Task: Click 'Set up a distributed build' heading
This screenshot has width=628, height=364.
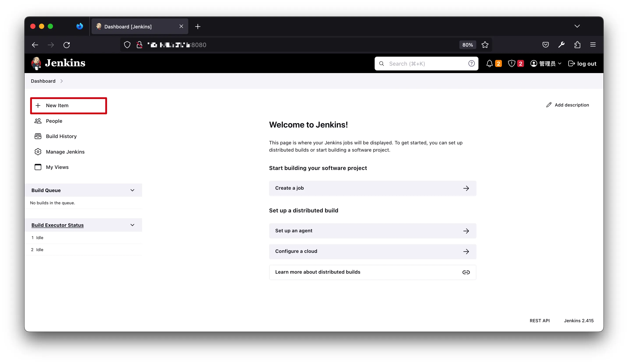Action: point(303,211)
